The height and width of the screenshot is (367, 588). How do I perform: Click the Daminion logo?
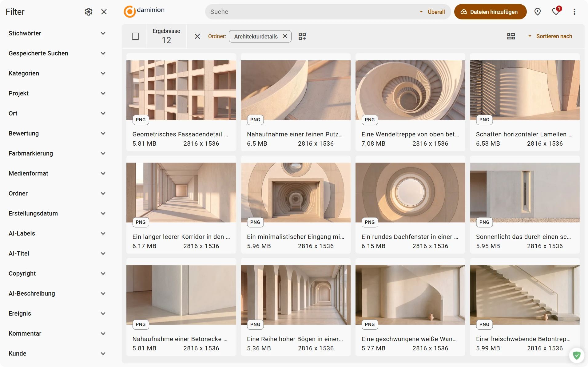144,11
